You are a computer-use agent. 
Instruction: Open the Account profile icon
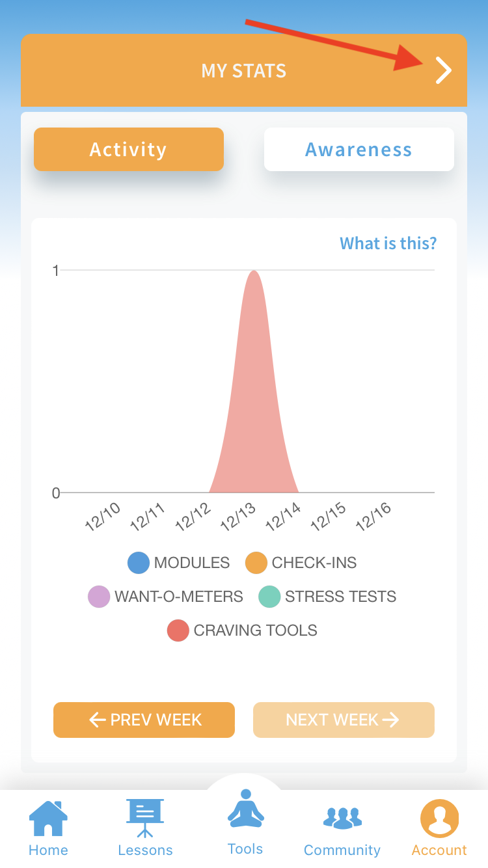pyautogui.click(x=439, y=819)
